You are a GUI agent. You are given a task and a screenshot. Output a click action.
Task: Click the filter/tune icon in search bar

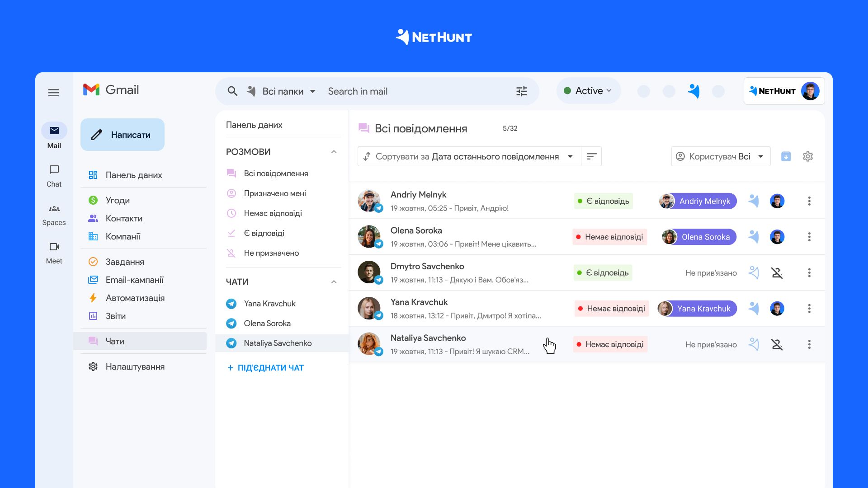click(522, 91)
